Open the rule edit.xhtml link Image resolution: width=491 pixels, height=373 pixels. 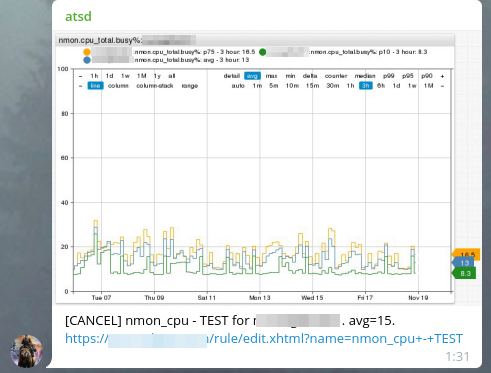(264, 339)
